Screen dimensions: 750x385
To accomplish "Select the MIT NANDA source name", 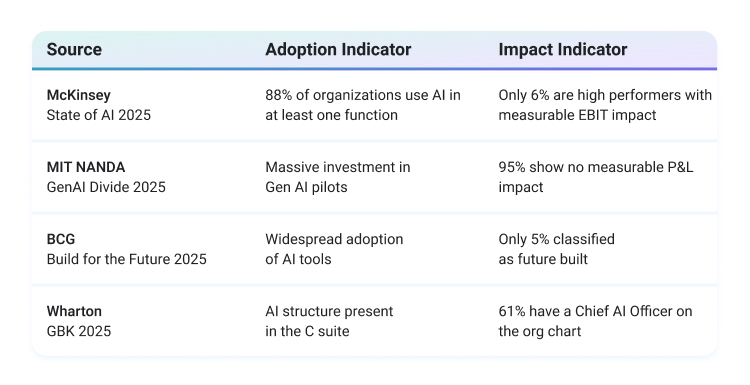I will (86, 167).
